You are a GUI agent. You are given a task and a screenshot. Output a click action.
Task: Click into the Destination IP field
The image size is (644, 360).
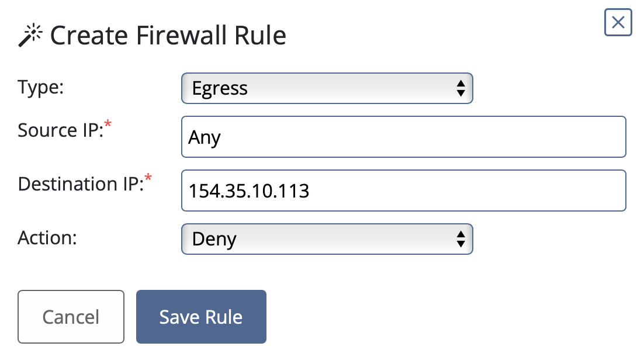(403, 191)
